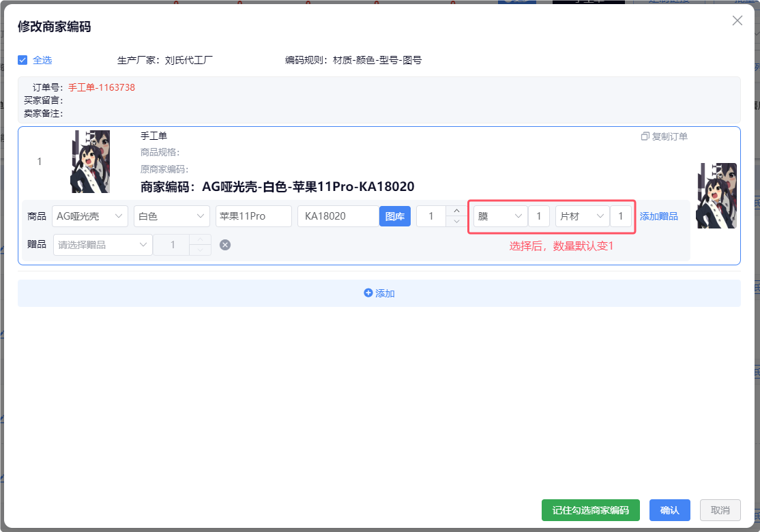
Task: Click the 图库 button
Action: click(x=395, y=216)
